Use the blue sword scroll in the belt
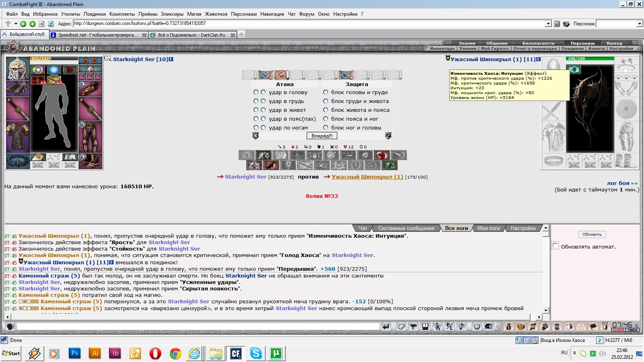This screenshot has height=362, width=644. coord(265,75)
